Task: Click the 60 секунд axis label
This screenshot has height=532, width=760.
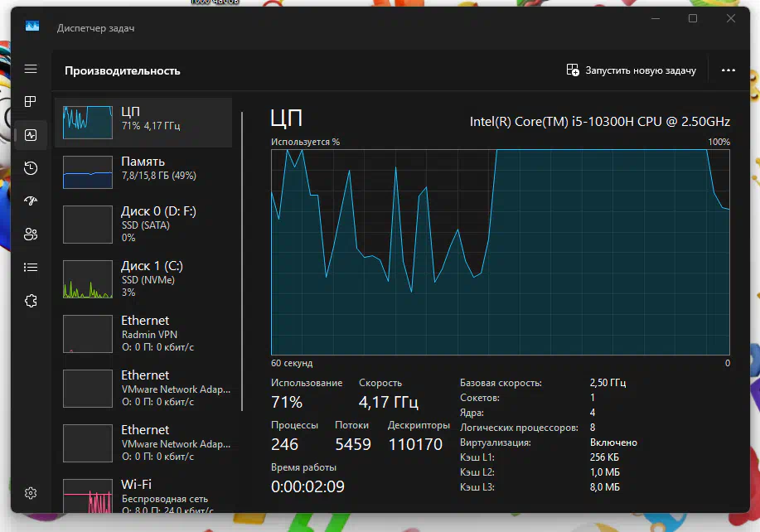Action: pyautogui.click(x=292, y=364)
